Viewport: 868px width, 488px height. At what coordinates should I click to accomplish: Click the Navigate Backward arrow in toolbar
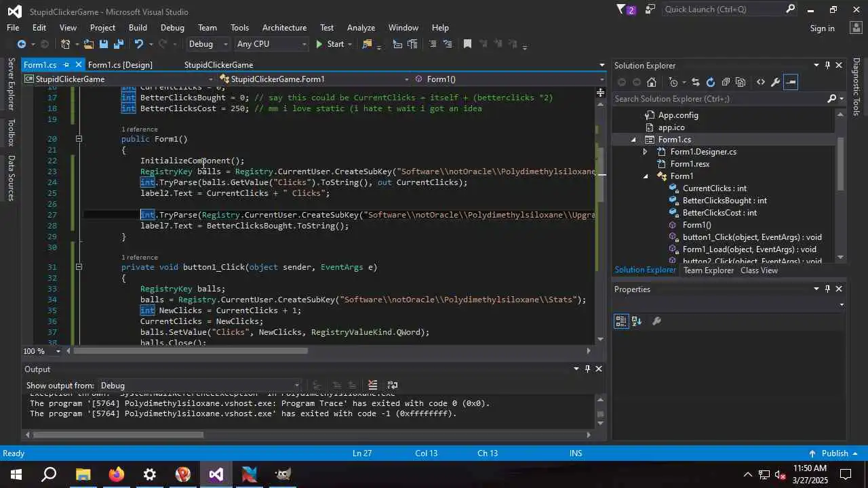point(21,44)
